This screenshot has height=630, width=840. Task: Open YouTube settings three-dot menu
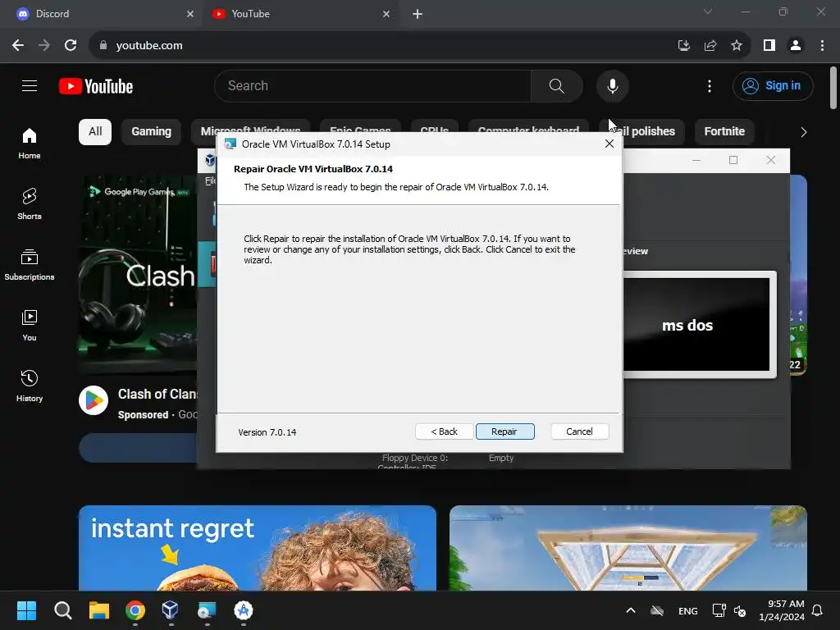pos(710,85)
